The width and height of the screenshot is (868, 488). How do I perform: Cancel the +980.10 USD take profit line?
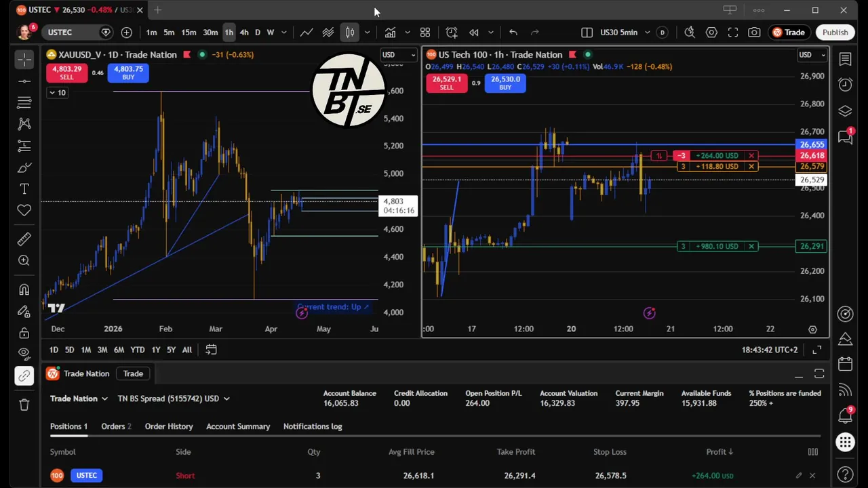click(751, 246)
